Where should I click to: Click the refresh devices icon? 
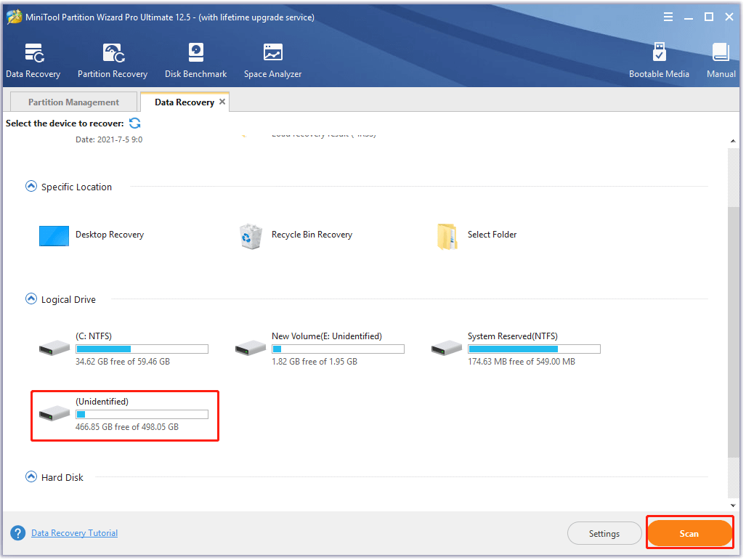(x=135, y=123)
